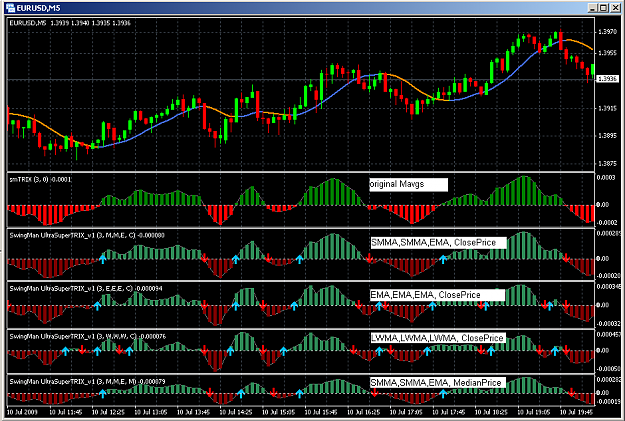Click the 10 Jul 17:05 time axis label
625x421 pixels.
(x=407, y=412)
